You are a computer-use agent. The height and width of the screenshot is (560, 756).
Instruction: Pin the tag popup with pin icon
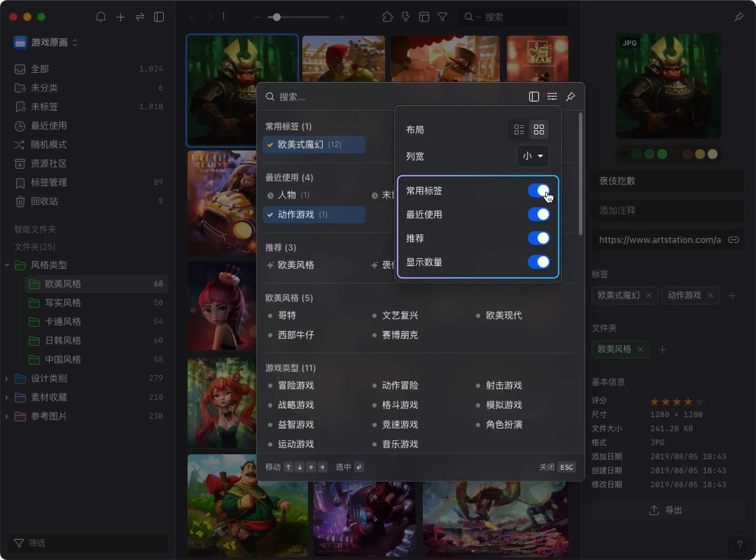click(x=571, y=96)
